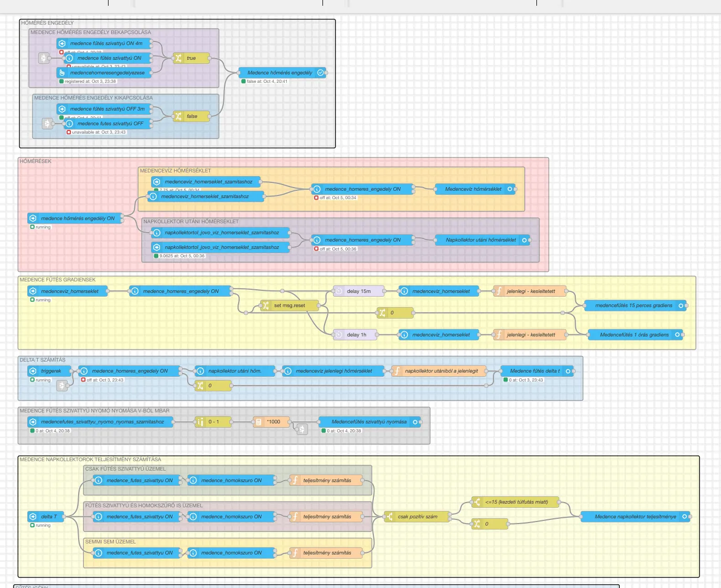The image size is (721, 588).
Task: Select the 'delta T' trigger node
Action: pos(46,517)
